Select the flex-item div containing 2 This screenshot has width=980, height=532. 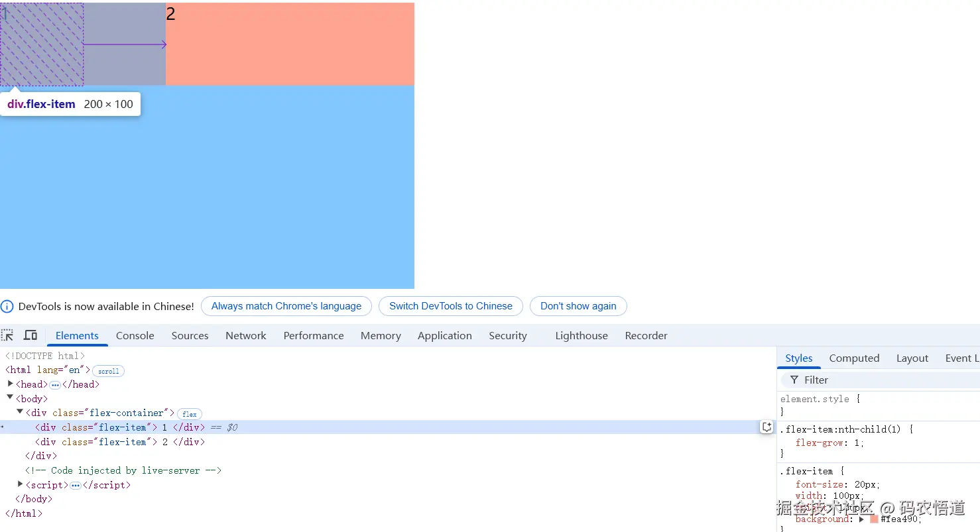pyautogui.click(x=388, y=442)
